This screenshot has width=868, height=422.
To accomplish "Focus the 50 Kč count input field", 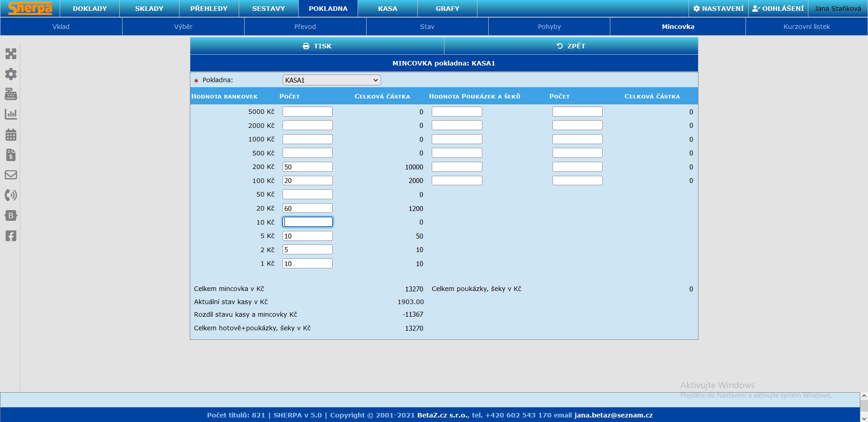I will pyautogui.click(x=307, y=194).
